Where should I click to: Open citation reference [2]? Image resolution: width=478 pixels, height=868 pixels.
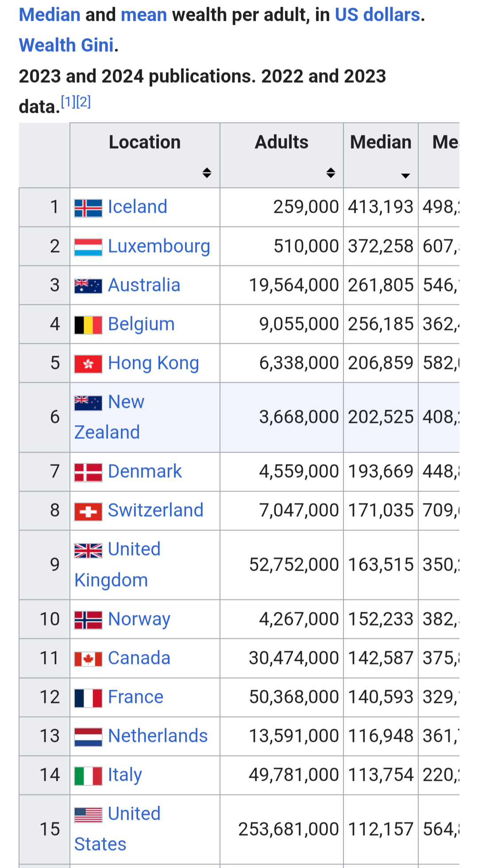(x=84, y=102)
